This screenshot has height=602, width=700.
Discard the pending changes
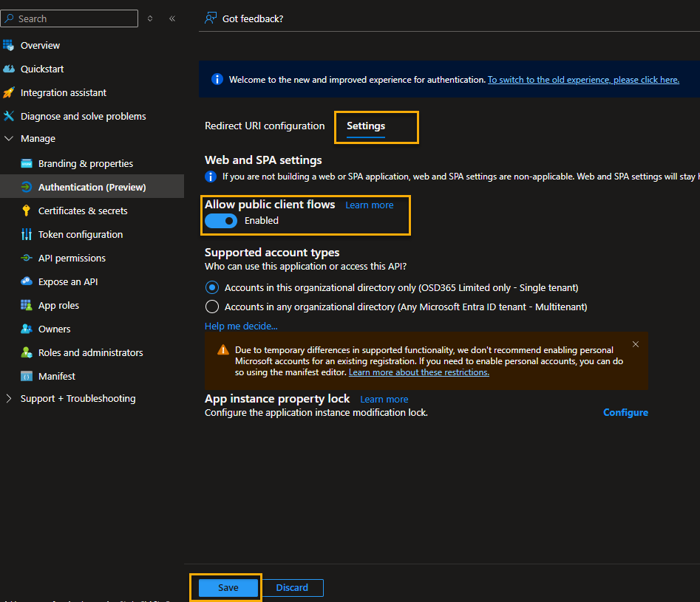(x=293, y=588)
